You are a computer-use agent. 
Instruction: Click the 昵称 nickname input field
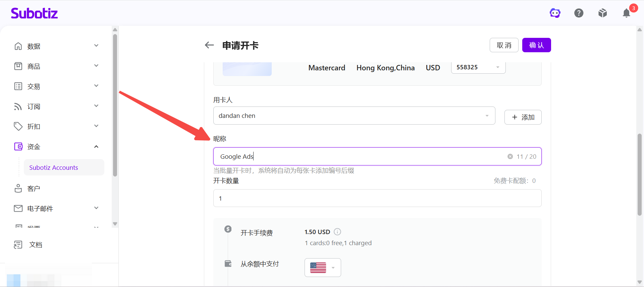377,156
